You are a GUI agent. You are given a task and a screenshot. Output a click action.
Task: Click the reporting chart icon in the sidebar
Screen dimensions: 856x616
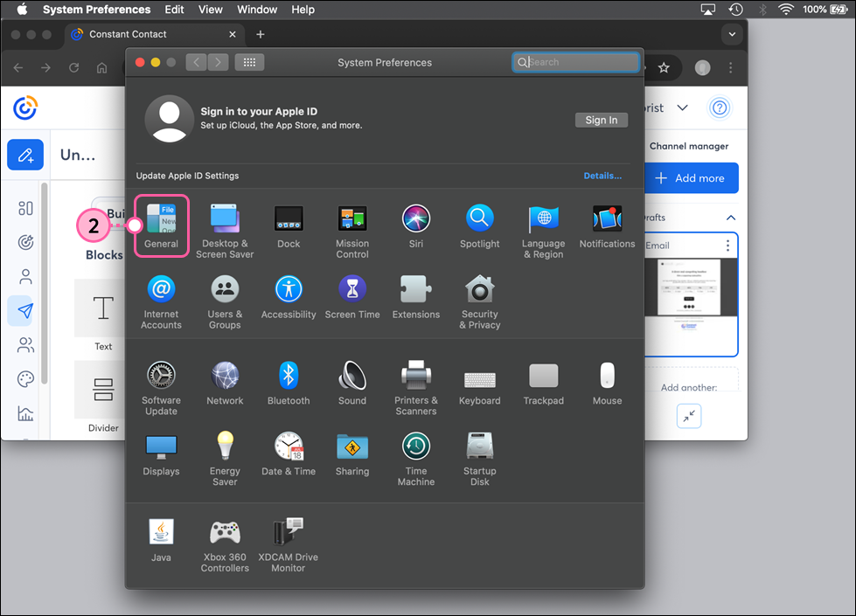[25, 411]
